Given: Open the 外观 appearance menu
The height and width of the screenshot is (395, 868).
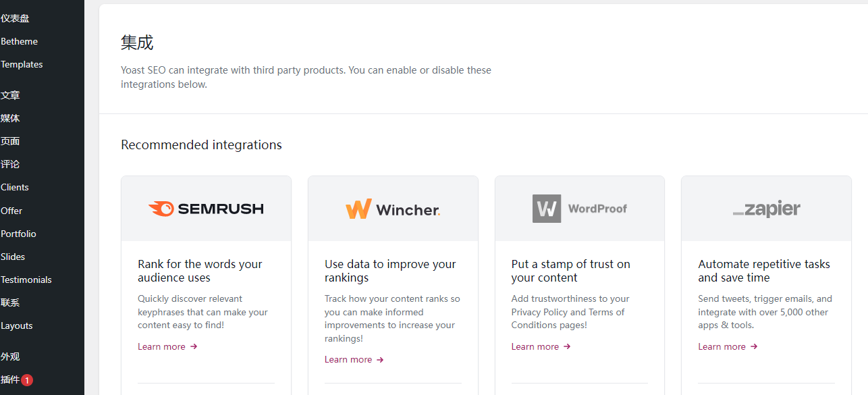Looking at the screenshot, I should tap(10, 357).
